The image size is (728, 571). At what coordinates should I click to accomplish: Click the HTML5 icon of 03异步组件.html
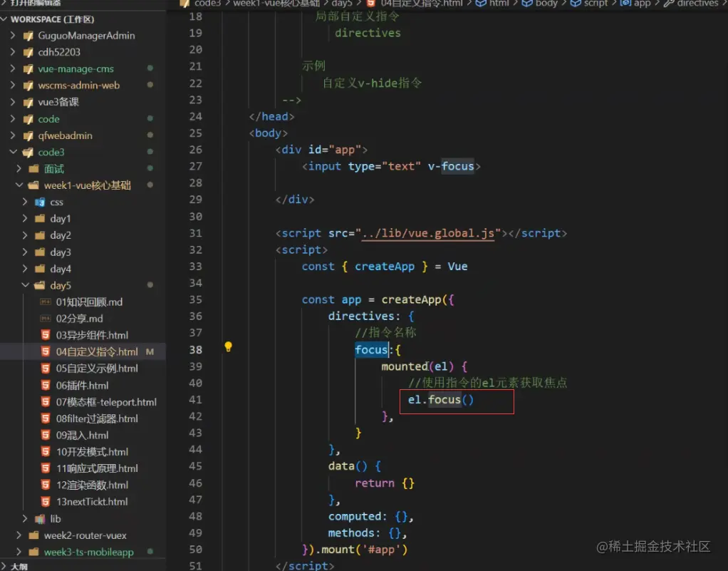click(x=46, y=335)
